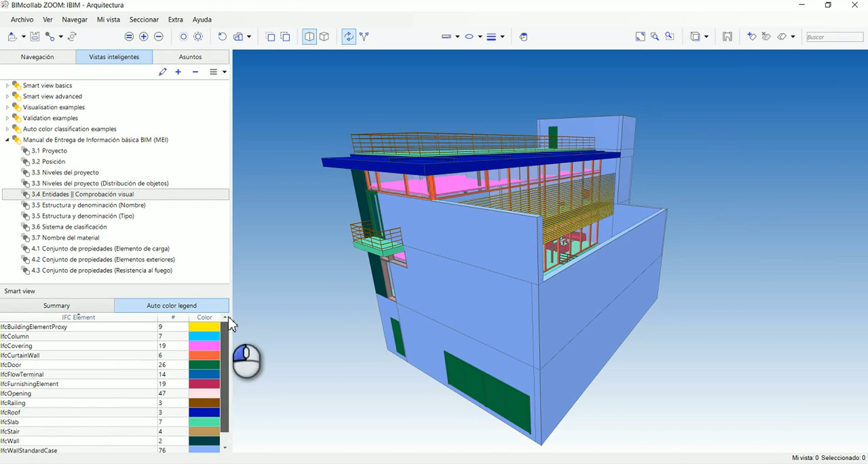Open the Seccionar menu
This screenshot has height=464, width=868.
[144, 19]
